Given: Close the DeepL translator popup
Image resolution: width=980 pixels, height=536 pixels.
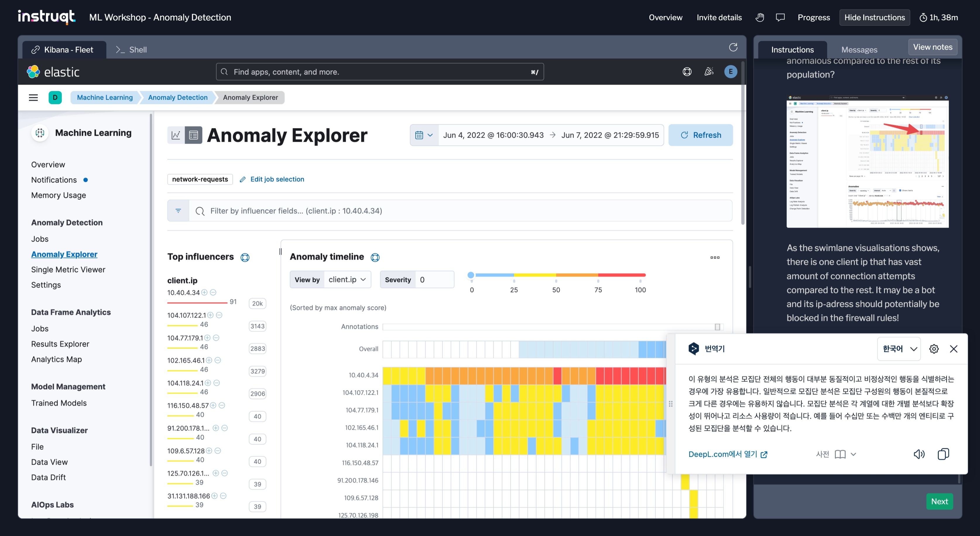Looking at the screenshot, I should (x=953, y=348).
